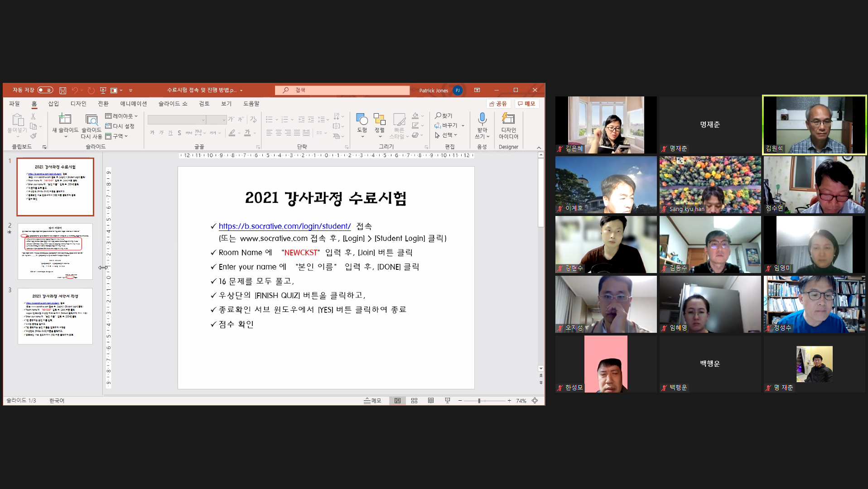
Task: Click the Comments (메모) button top right
Action: 526,104
